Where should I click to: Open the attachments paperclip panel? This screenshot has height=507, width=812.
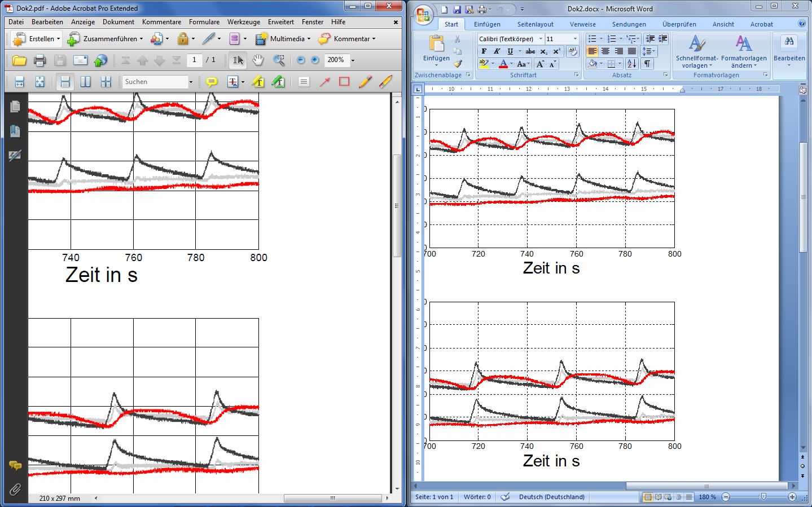click(15, 489)
